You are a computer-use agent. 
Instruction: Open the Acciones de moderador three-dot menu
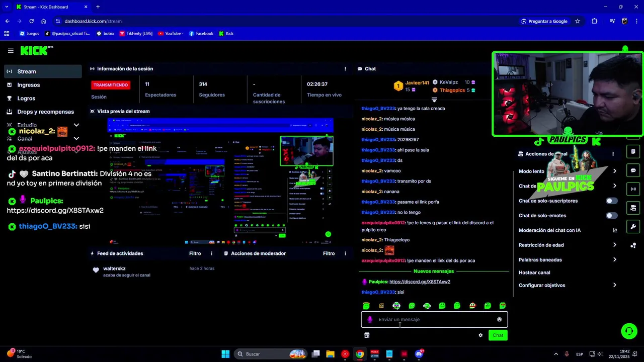(x=345, y=253)
